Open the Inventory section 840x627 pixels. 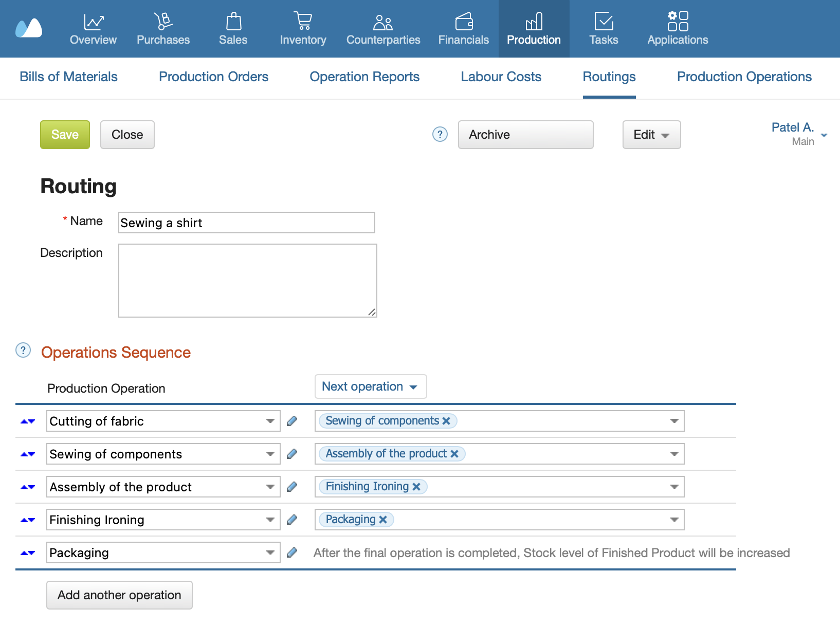(x=303, y=29)
